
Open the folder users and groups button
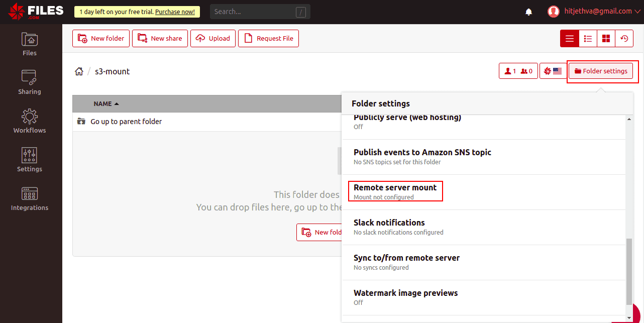coord(518,71)
